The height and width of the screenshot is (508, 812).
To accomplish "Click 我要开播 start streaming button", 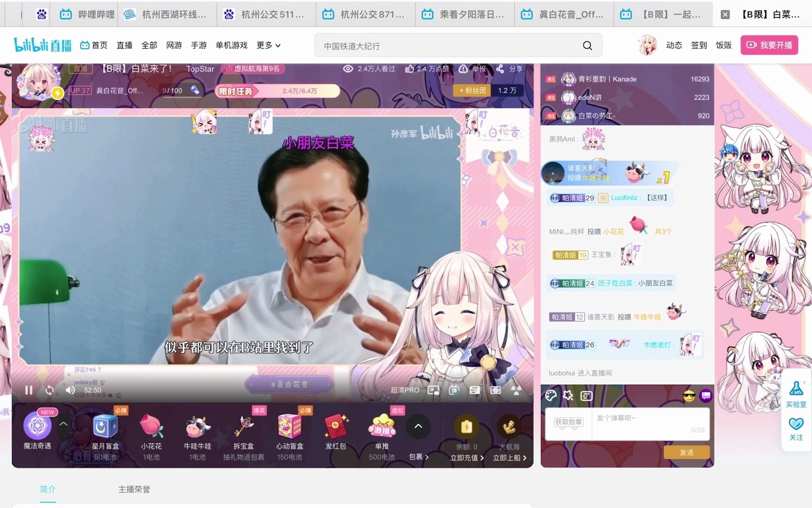I will (x=769, y=45).
